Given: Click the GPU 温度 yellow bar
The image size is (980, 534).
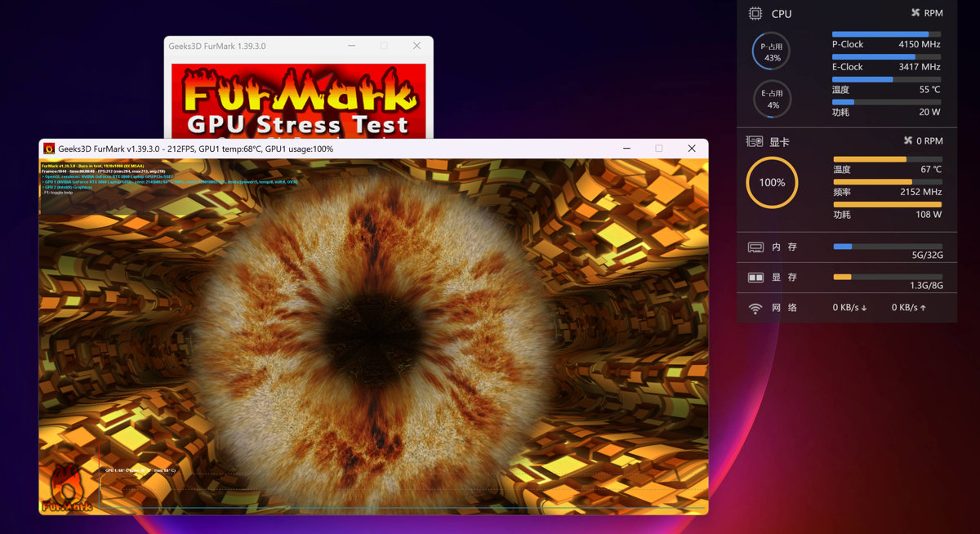Looking at the screenshot, I should [888, 159].
